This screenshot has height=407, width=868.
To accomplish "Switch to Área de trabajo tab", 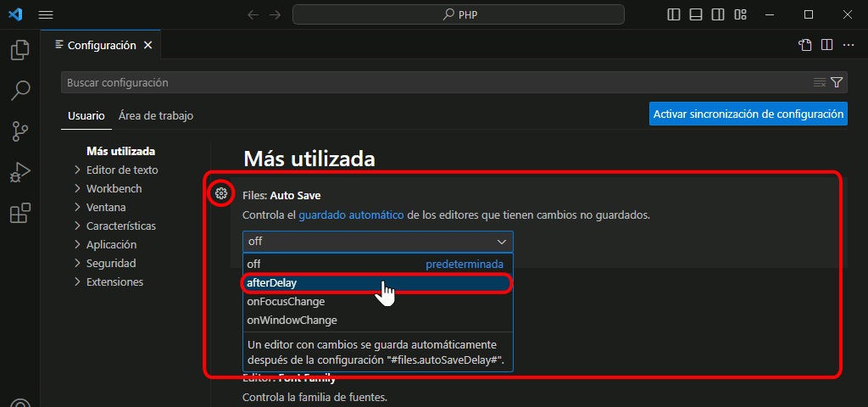I will tap(156, 115).
